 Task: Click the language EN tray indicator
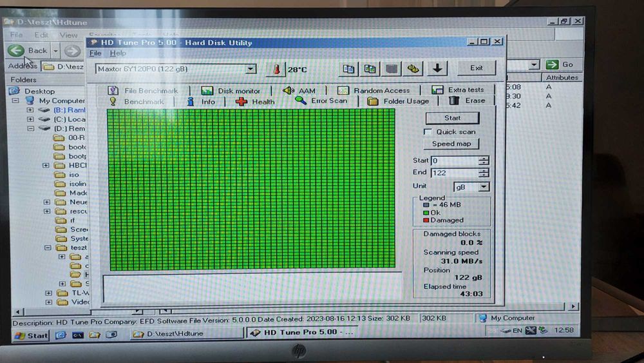517,330
